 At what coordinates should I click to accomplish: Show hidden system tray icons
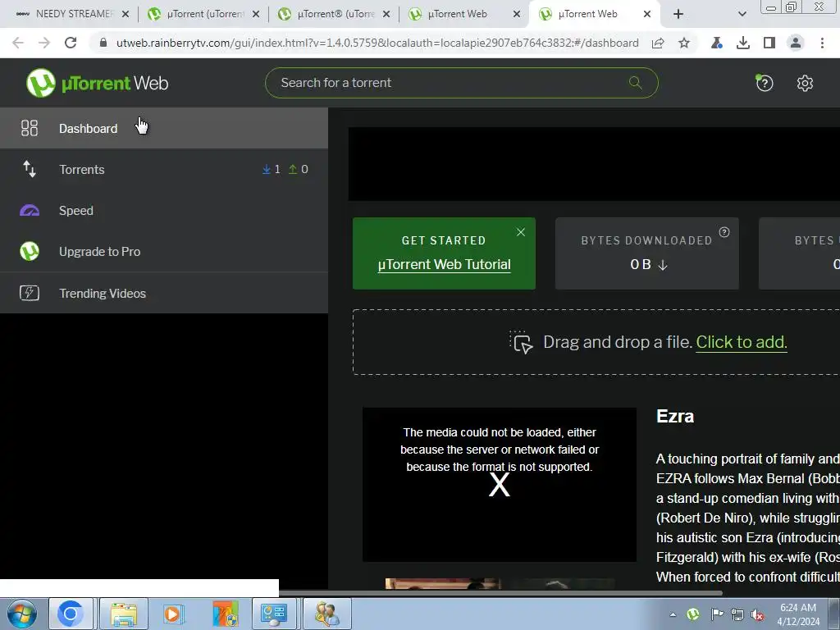pos(673,614)
